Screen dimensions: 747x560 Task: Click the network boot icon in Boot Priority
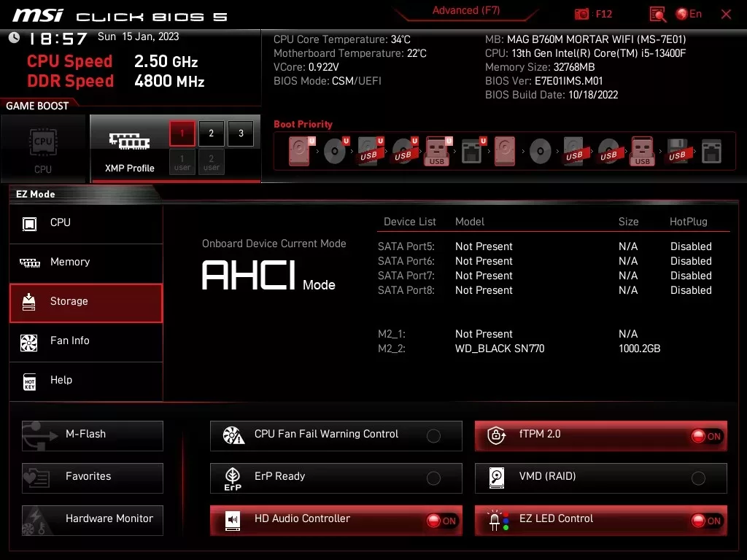(x=473, y=151)
